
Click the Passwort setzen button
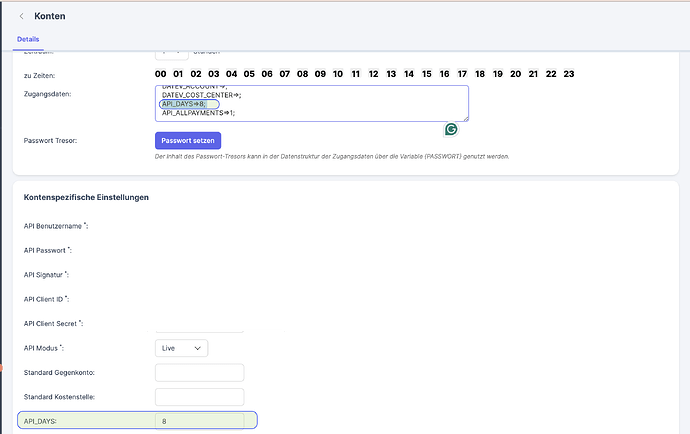[188, 140]
